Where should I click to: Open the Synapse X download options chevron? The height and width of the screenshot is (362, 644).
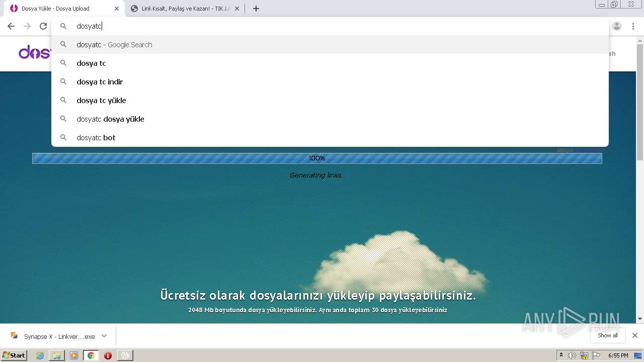click(x=104, y=336)
